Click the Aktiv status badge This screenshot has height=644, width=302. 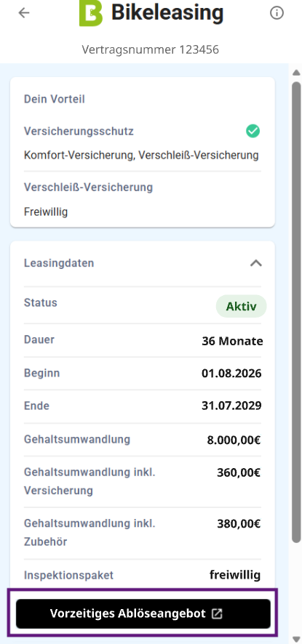tap(241, 307)
